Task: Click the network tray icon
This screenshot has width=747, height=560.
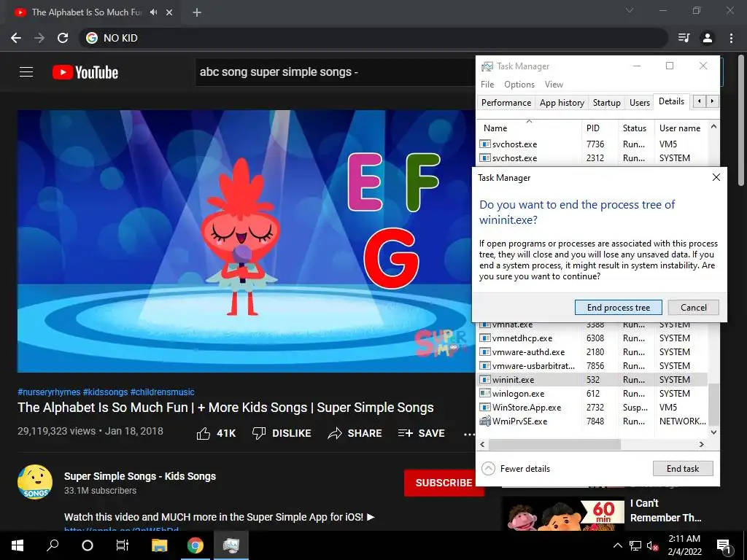Action: tap(635, 545)
